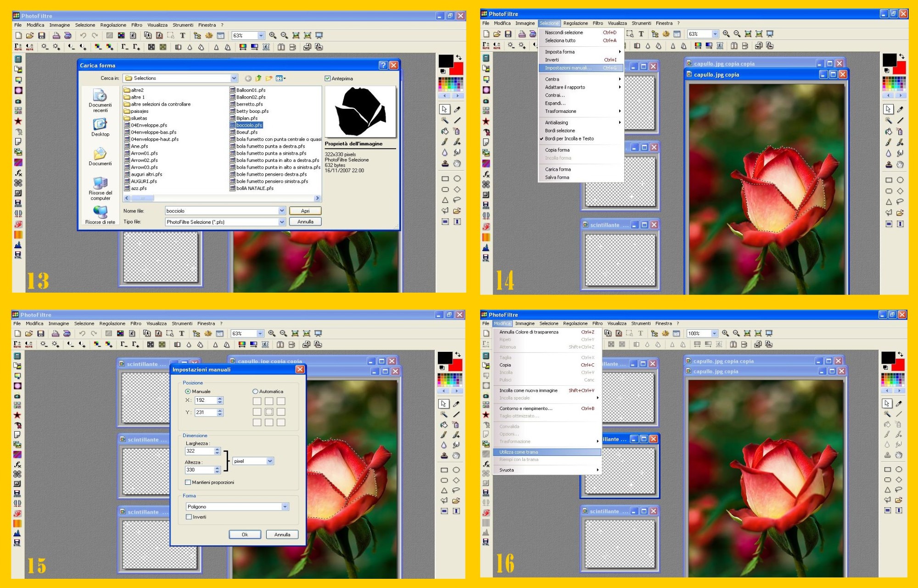Viewport: 918px width, 588px height.
Task: Expand the Cerca in folder dropdown
Action: pos(234,78)
